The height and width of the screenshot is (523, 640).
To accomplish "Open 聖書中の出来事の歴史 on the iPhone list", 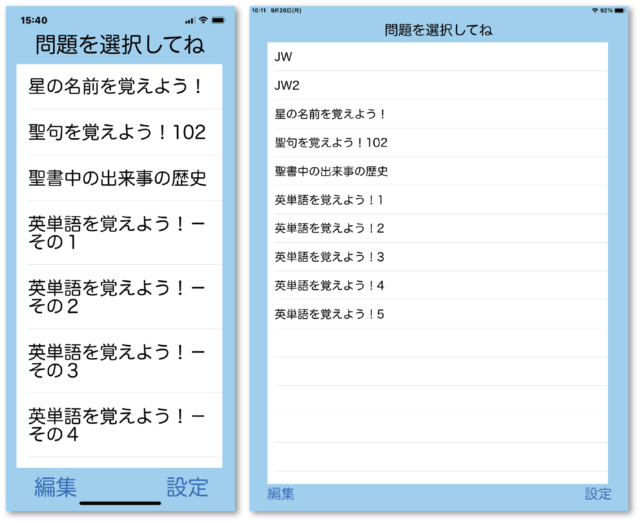I will [x=119, y=178].
